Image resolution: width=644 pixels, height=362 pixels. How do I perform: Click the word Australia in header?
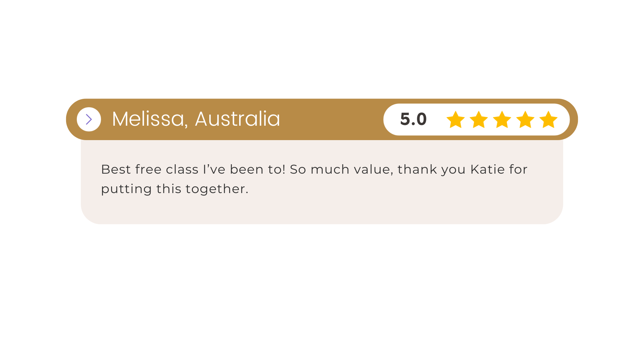click(237, 119)
